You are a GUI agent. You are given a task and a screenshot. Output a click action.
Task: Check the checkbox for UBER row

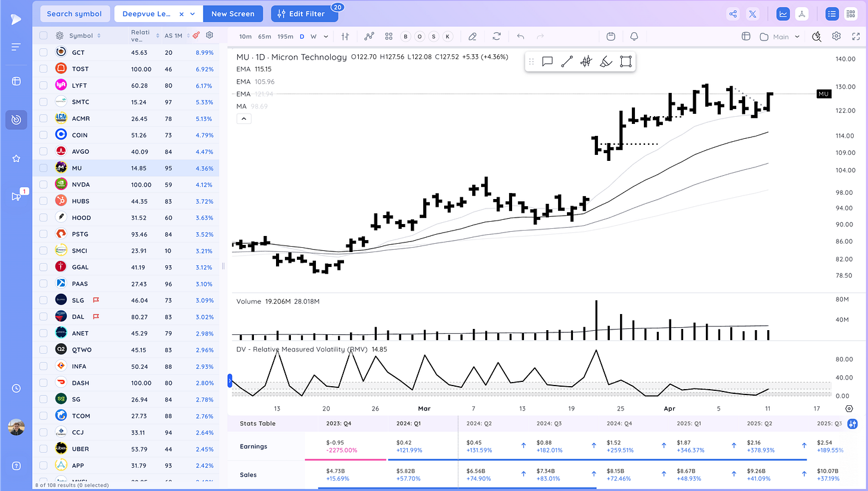click(x=44, y=448)
